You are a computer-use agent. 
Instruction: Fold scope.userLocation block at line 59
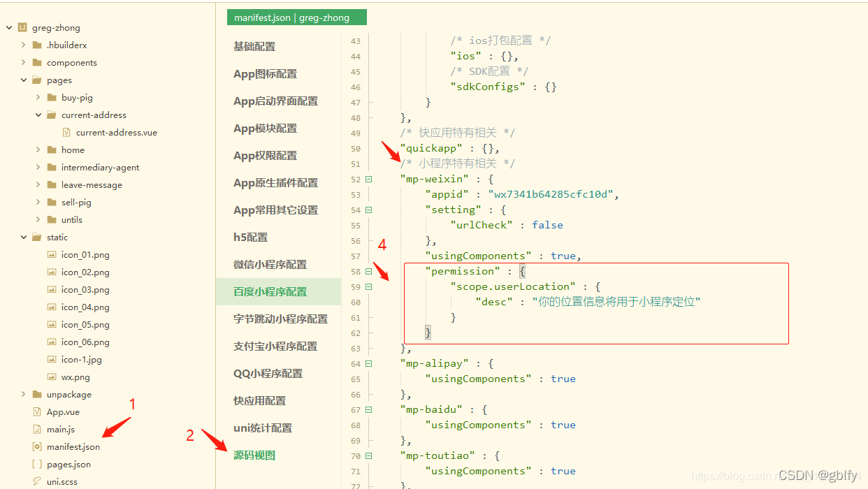(369, 286)
